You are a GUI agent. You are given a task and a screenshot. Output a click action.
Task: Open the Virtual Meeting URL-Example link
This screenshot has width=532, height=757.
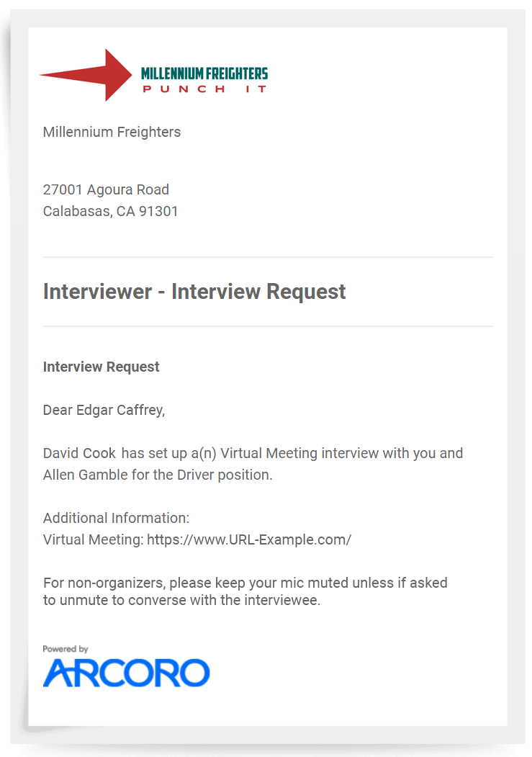click(249, 539)
